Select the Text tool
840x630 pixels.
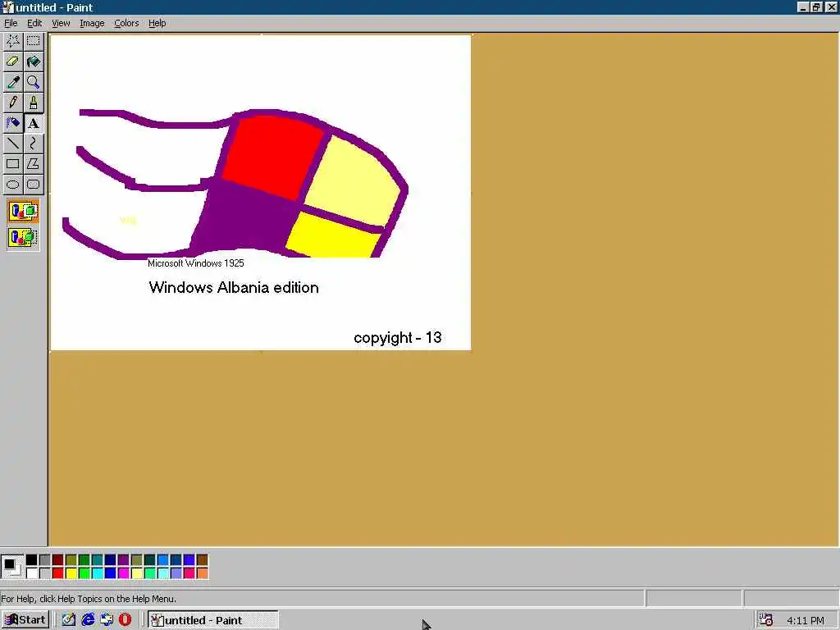(33, 123)
